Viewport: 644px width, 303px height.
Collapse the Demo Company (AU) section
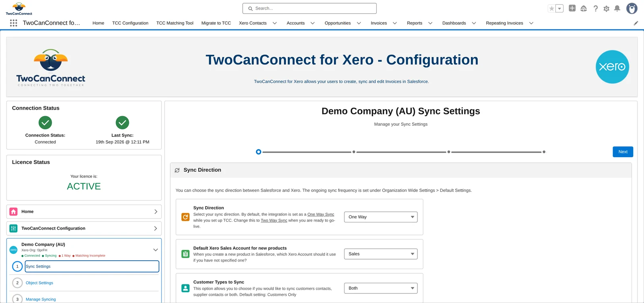click(x=156, y=250)
